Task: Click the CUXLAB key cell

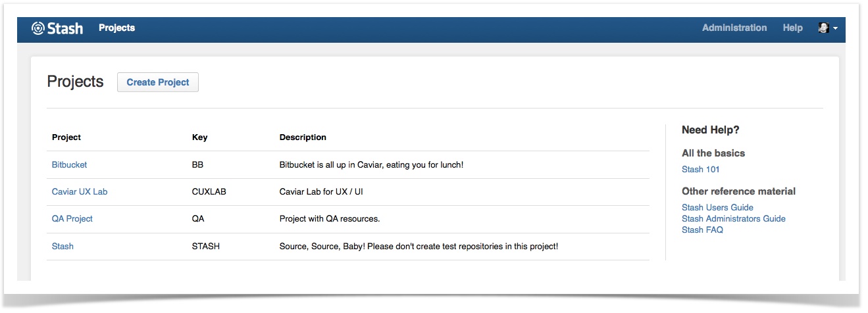Action: point(209,192)
